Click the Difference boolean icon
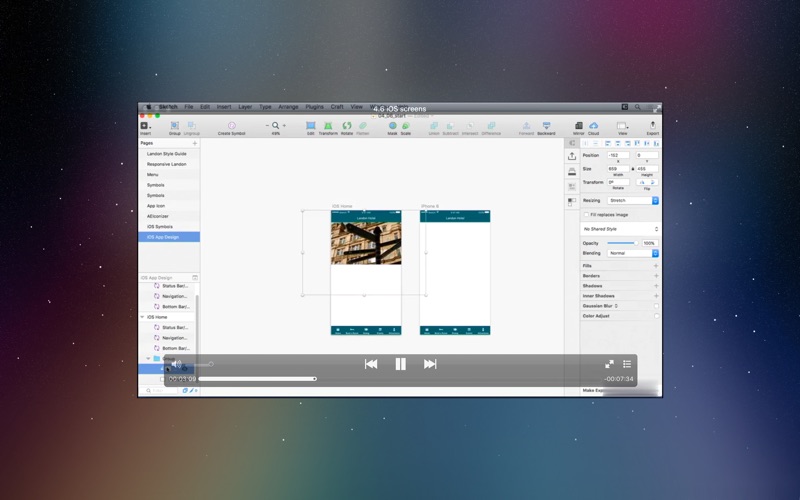The width and height of the screenshot is (800, 500). coord(491,128)
